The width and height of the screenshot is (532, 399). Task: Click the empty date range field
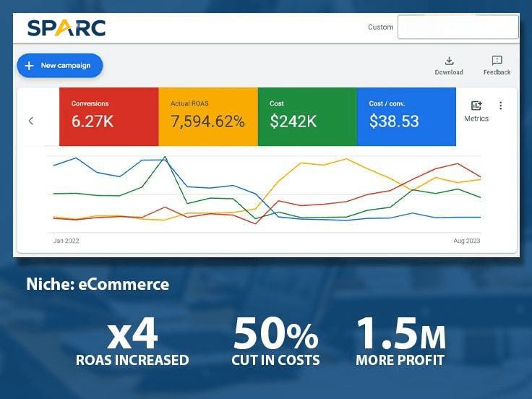458,27
